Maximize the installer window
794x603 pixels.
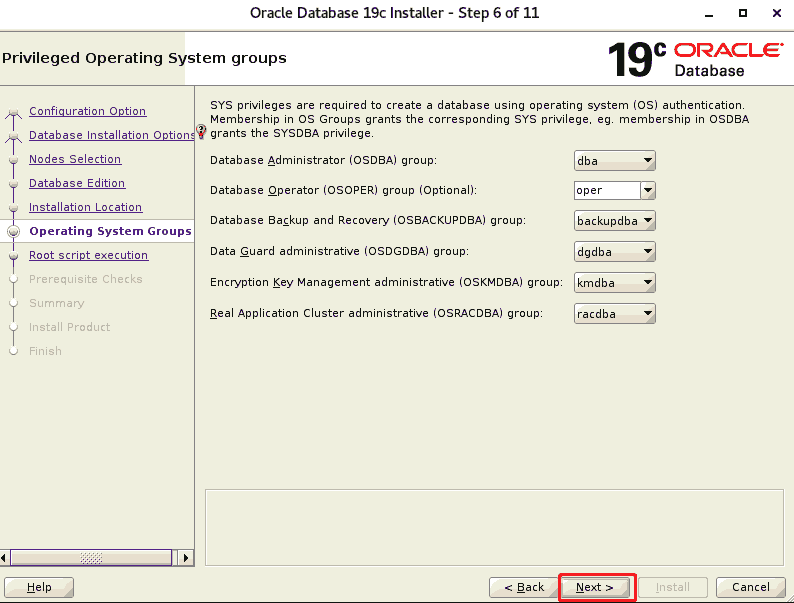(743, 13)
